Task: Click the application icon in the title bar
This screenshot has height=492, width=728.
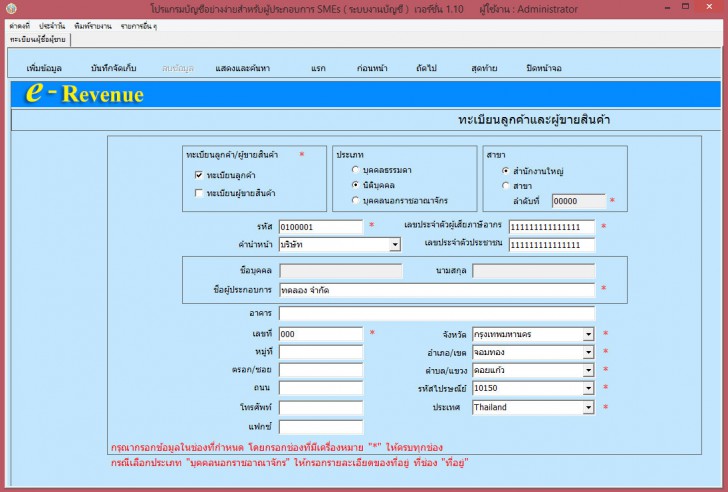Action: [11, 8]
